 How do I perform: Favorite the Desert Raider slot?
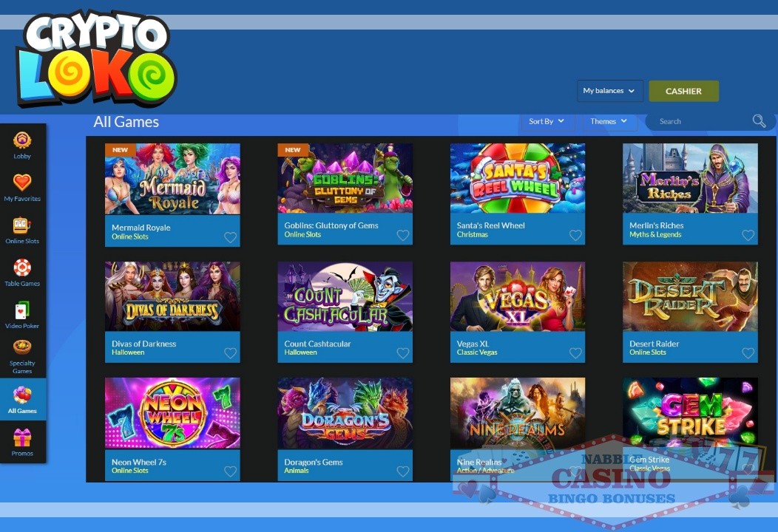pos(748,353)
